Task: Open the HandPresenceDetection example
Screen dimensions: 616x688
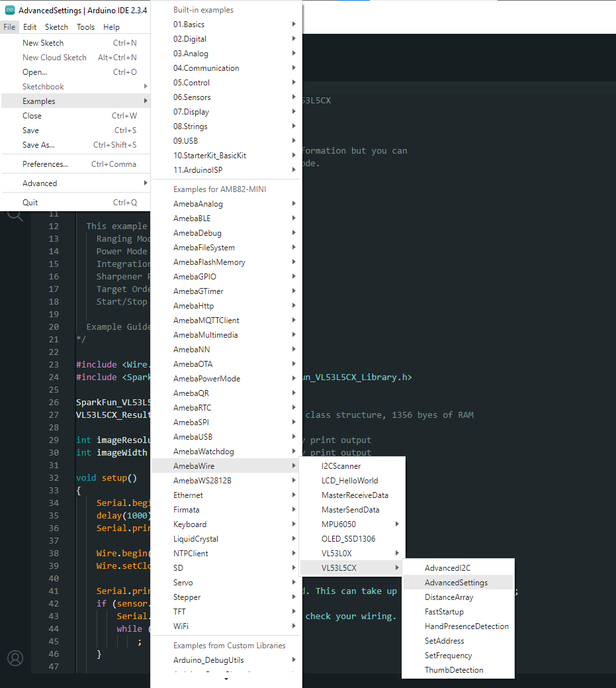Action: 466,626
